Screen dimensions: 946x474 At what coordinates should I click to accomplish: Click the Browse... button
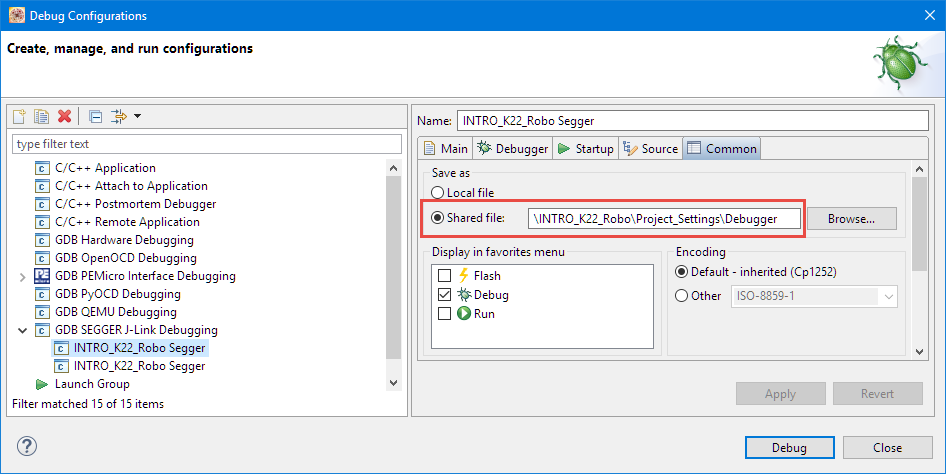tap(851, 218)
